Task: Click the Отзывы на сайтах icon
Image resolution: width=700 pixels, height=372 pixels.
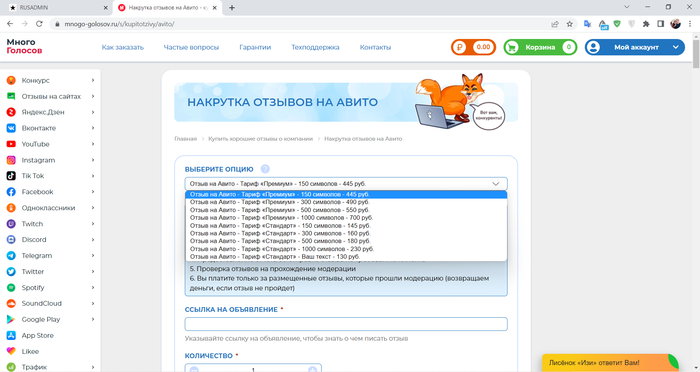Action: click(x=11, y=96)
